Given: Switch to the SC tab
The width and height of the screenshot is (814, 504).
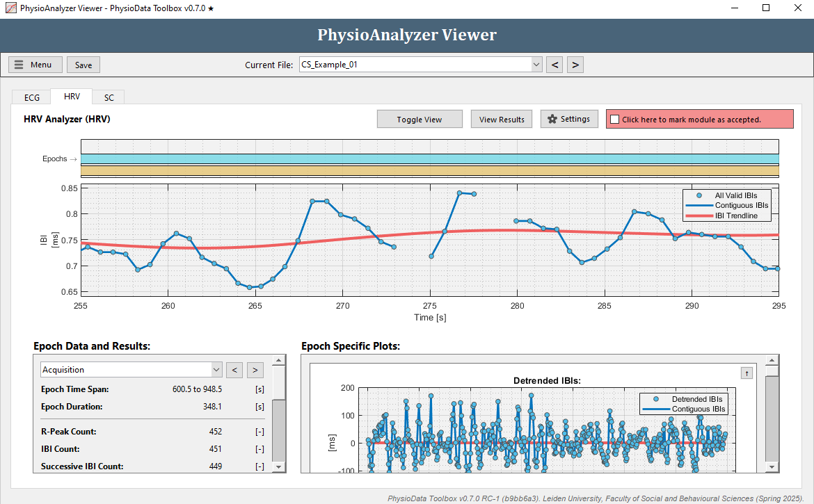Looking at the screenshot, I should [109, 97].
